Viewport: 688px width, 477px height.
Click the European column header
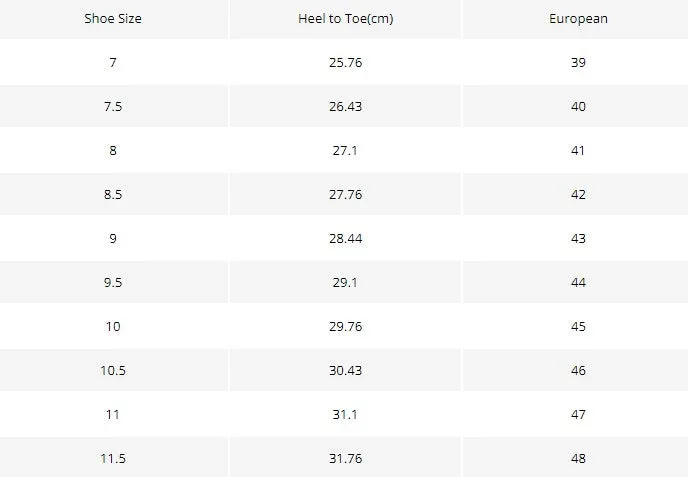578,18
